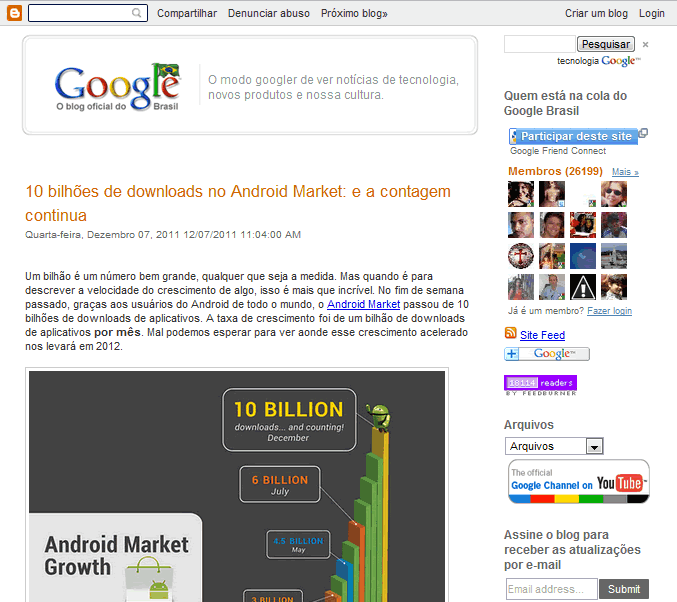The height and width of the screenshot is (602, 677).
Task: Click the Blogger logo icon
Action: coord(14,13)
